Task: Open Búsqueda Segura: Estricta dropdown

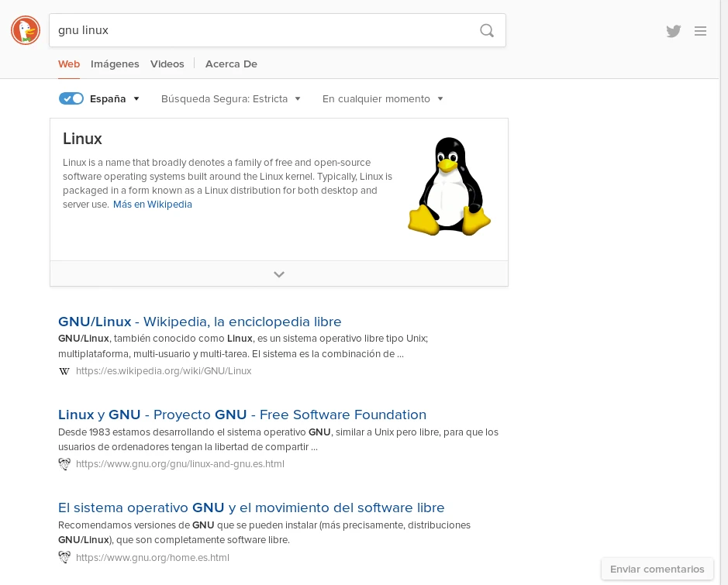Action: [x=231, y=98]
